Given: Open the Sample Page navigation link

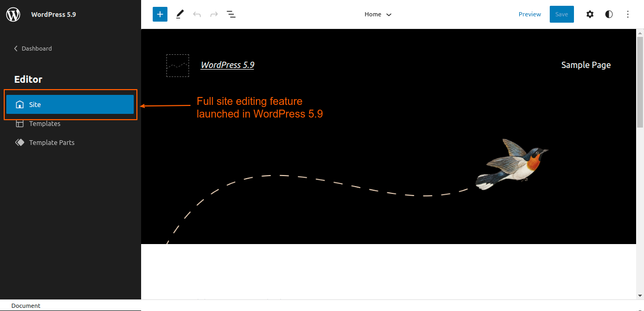Looking at the screenshot, I should pos(586,65).
